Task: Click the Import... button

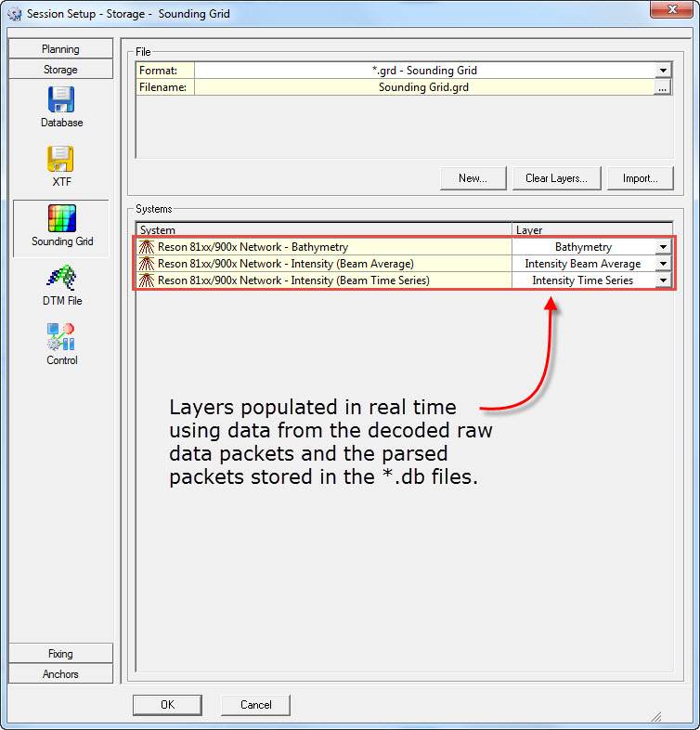Action: [641, 178]
